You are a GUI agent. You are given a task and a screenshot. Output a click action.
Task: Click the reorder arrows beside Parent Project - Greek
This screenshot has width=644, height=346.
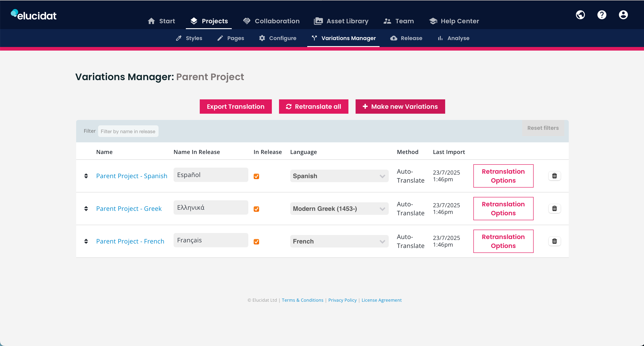86,209
